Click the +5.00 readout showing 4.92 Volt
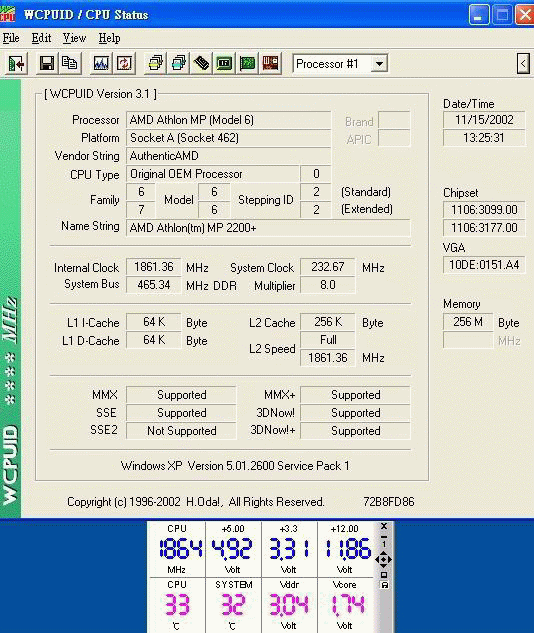Screen dimensions: 534x633 (x=233, y=549)
